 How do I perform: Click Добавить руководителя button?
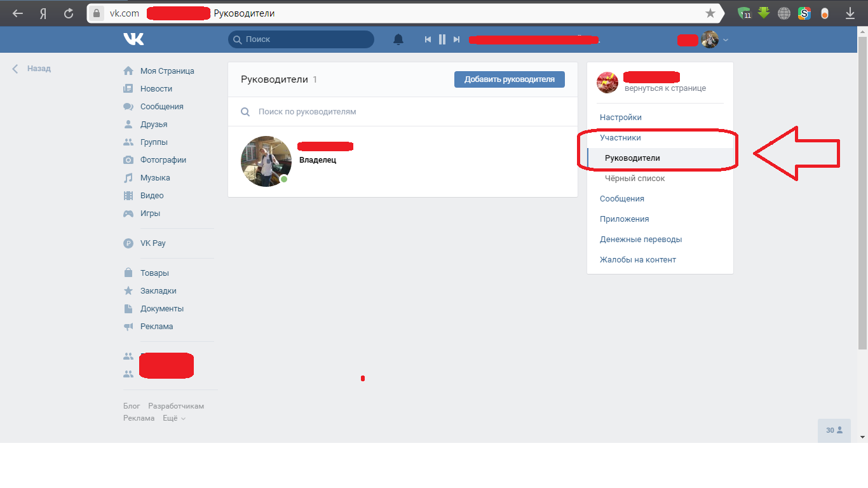coord(510,79)
